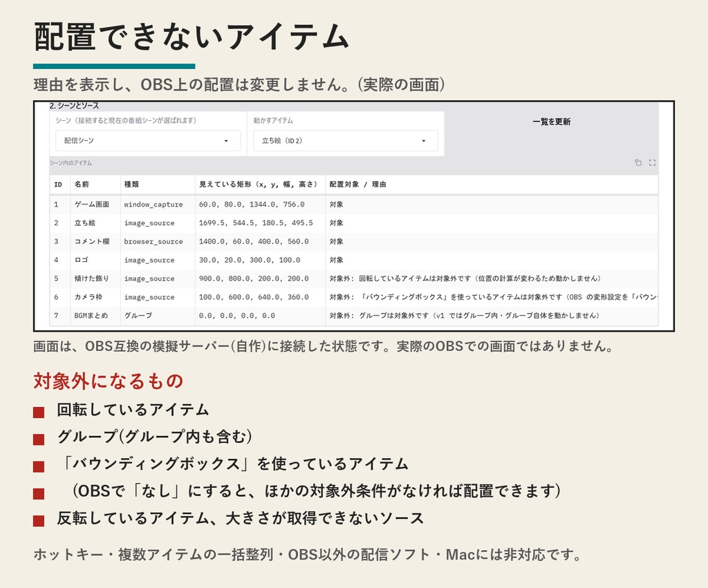
Task: Click the window_capture type cell
Action: 158,205
